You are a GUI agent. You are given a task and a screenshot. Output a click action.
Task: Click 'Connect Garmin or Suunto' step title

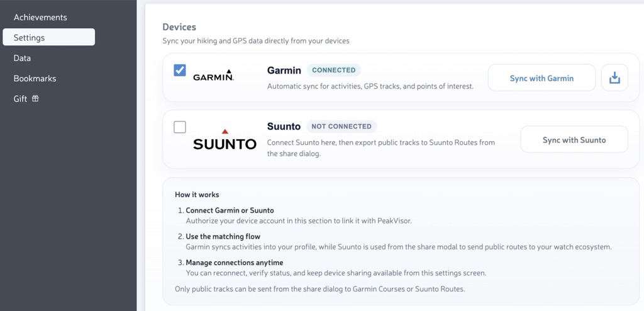click(230, 210)
